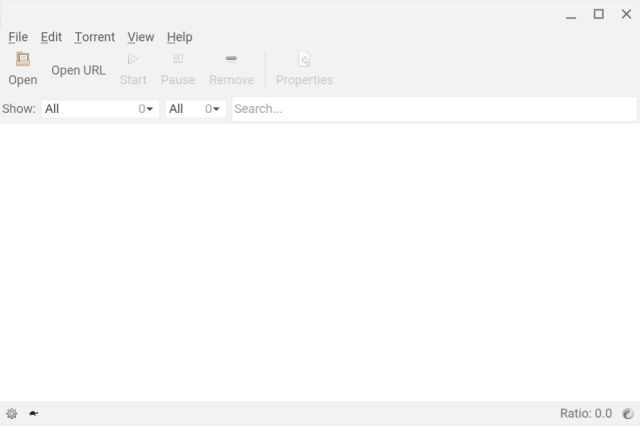The image size is (640, 426).
Task: Toggle turtle speed limit mode
Action: [x=34, y=413]
